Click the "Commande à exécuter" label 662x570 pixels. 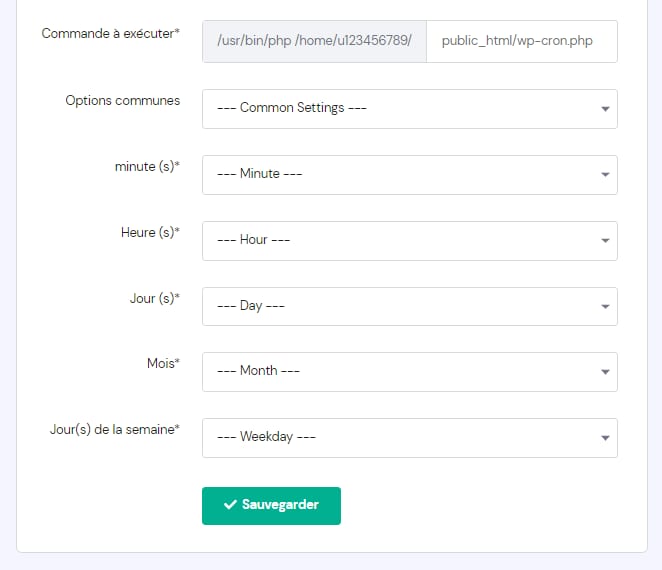click(110, 34)
